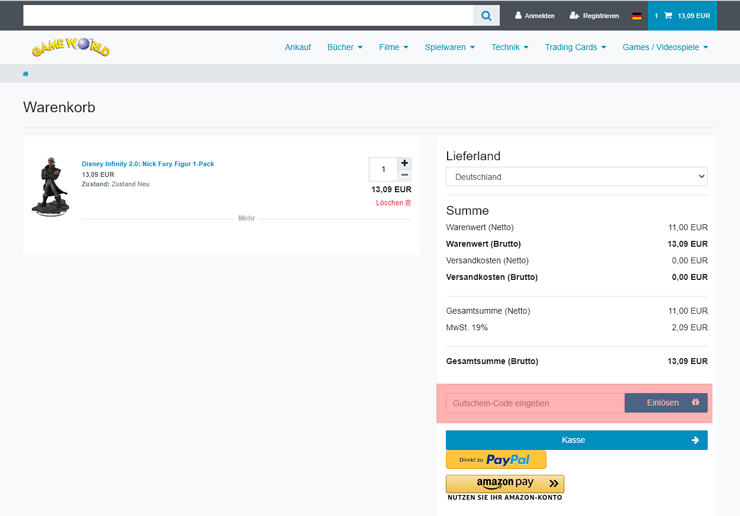The width and height of the screenshot is (740, 516).
Task: Click the Direkt zu PayPal button
Action: pos(496,459)
